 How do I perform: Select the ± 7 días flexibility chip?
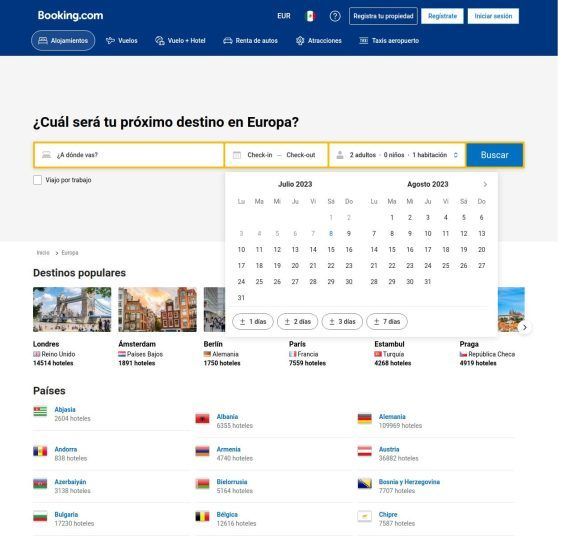(x=387, y=321)
